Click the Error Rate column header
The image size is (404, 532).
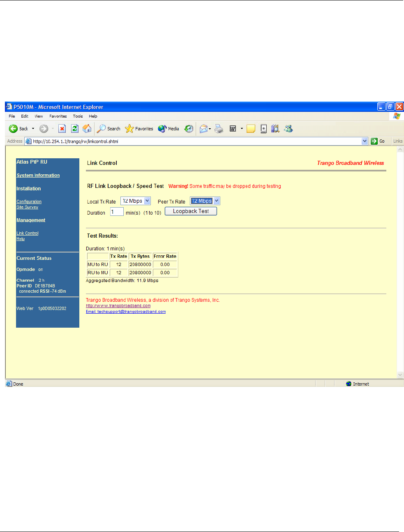(x=165, y=256)
